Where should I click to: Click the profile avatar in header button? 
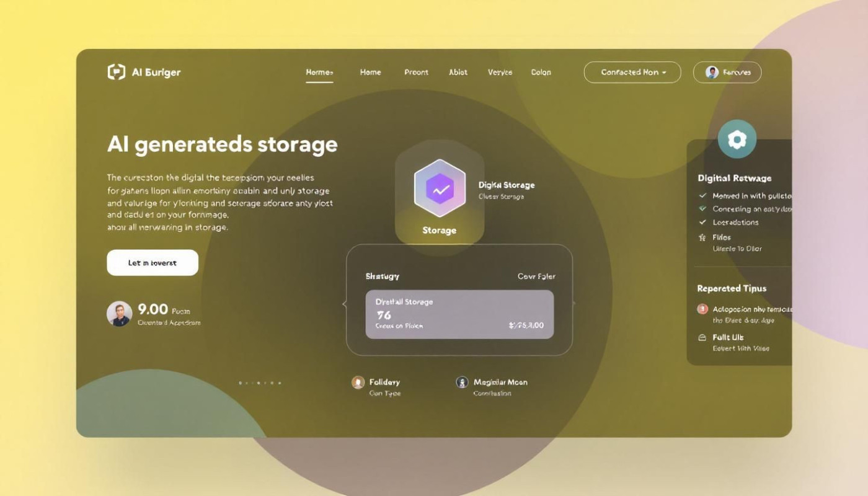(712, 73)
